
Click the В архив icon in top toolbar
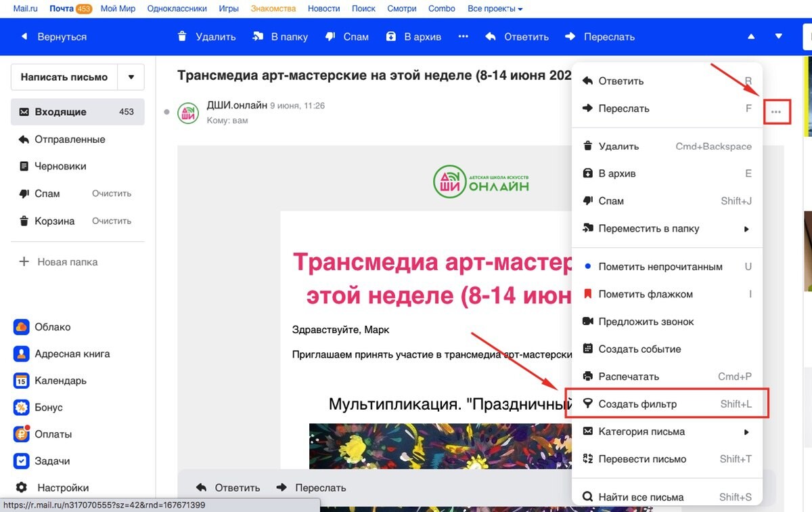(x=390, y=37)
